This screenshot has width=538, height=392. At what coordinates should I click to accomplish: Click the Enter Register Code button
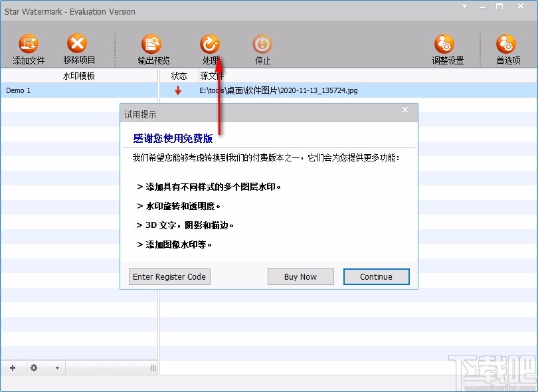click(x=169, y=276)
